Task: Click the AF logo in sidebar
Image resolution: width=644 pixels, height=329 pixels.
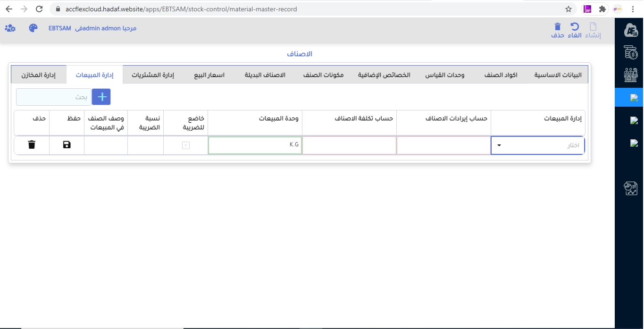Action: tap(630, 30)
